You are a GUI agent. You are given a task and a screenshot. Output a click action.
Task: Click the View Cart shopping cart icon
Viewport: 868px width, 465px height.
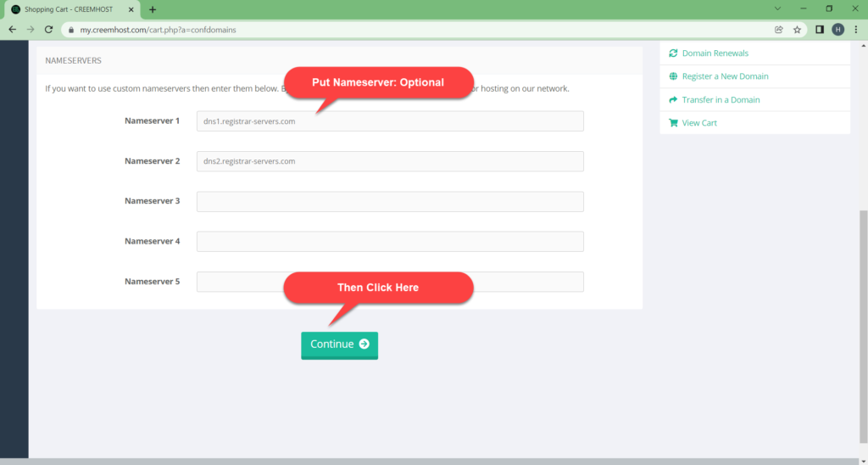click(673, 123)
